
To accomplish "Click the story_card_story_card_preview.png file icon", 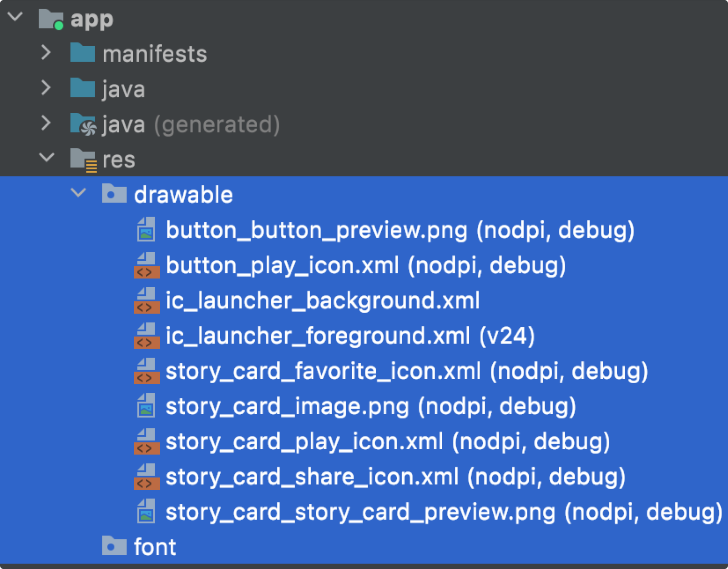I will pyautogui.click(x=146, y=511).
